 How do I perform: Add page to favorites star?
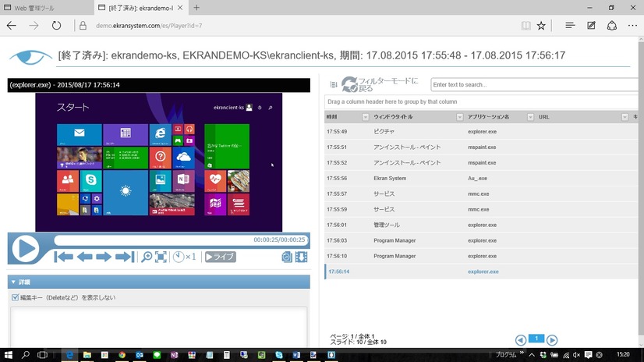point(541,26)
